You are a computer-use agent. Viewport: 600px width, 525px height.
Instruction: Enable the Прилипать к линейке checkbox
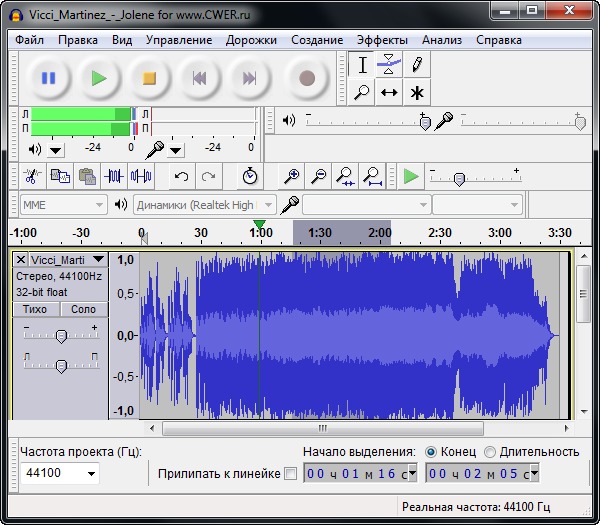pyautogui.click(x=290, y=474)
